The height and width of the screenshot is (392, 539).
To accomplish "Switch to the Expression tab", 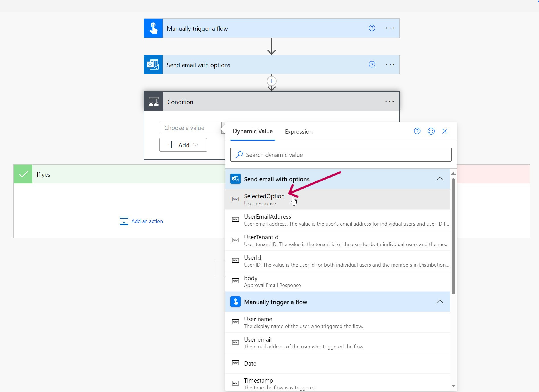I will point(299,131).
